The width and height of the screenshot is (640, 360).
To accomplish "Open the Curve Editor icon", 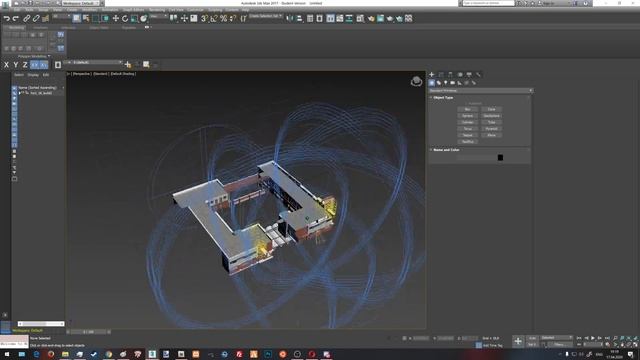I will (x=340, y=18).
